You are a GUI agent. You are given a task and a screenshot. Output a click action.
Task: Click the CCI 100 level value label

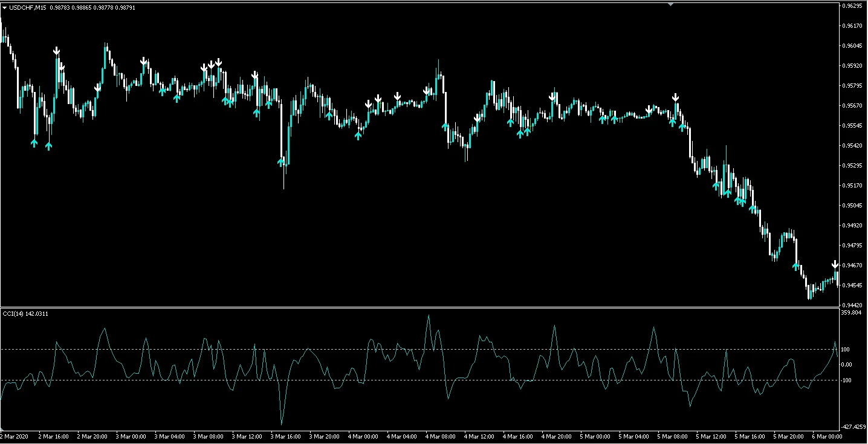(846, 350)
